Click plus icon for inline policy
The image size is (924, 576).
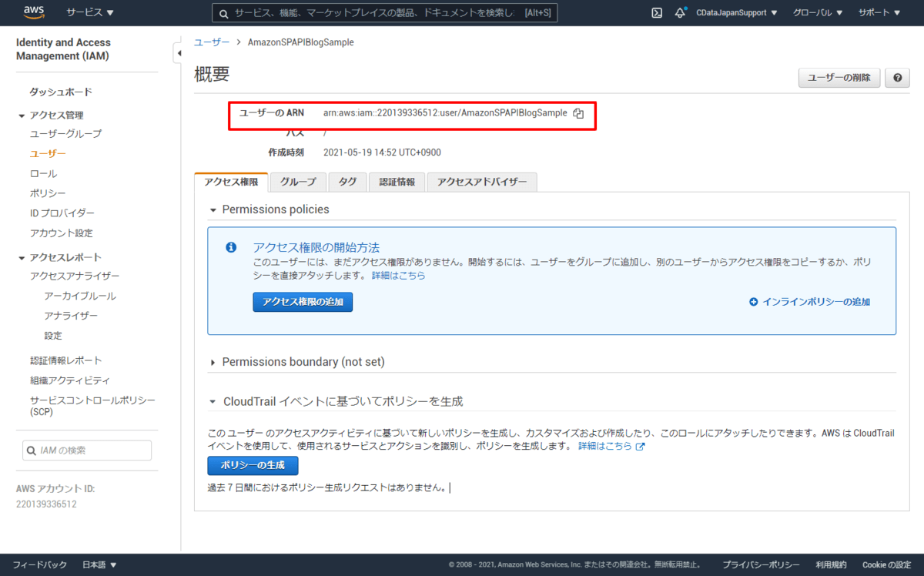[x=753, y=302]
